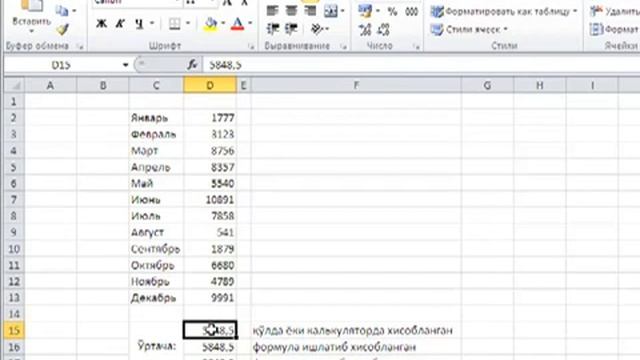Click cell D16 showing 5848,5

click(210, 347)
